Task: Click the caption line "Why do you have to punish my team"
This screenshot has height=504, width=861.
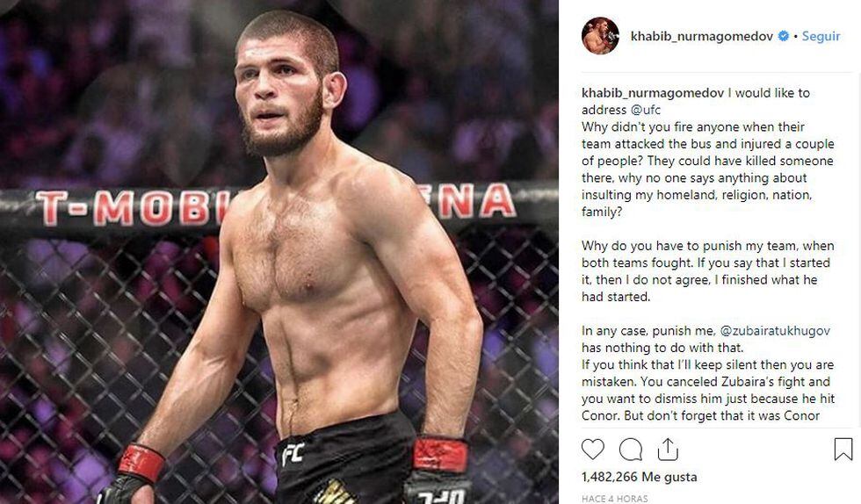Action: click(706, 247)
